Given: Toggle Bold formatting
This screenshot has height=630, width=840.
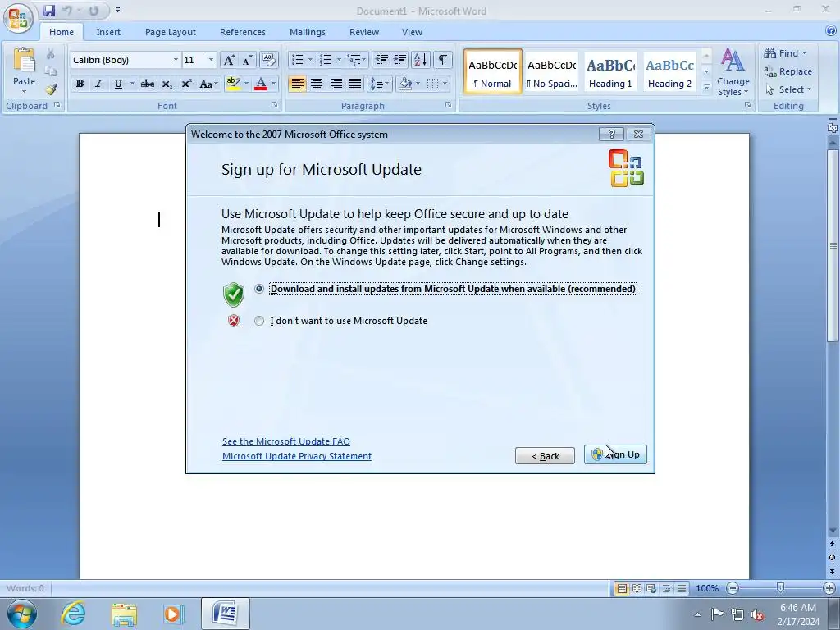Looking at the screenshot, I should coord(80,84).
